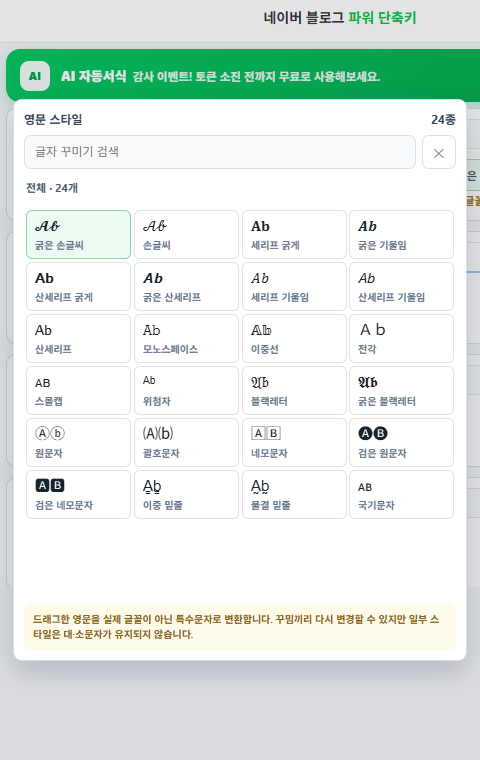This screenshot has width=480, height=760.
Task: Choose the 검은 네모문자 style
Action: tap(79, 494)
